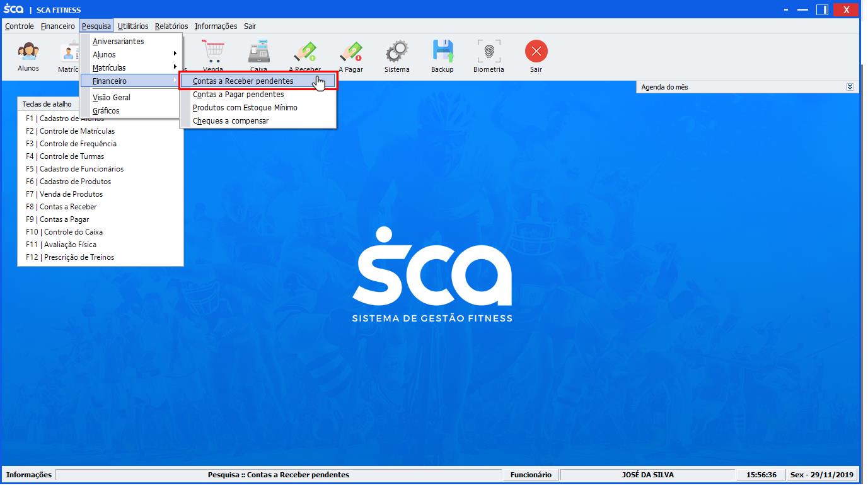Click F5 | Cadastro de Funcionários shortcut
This screenshot has width=868, height=488.
point(75,169)
